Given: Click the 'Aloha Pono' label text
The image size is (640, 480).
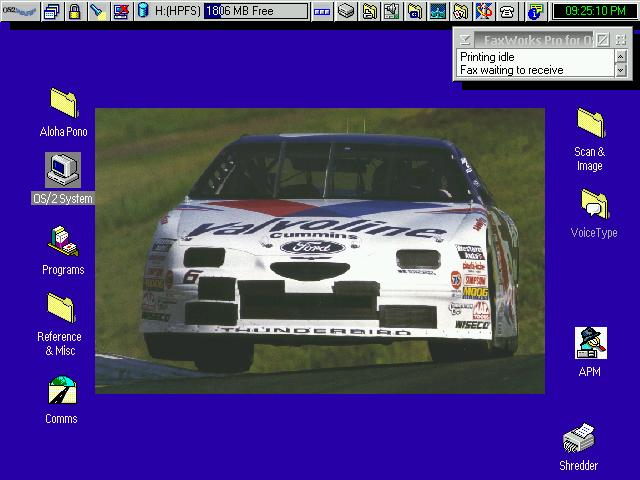Looking at the screenshot, I should [64, 131].
